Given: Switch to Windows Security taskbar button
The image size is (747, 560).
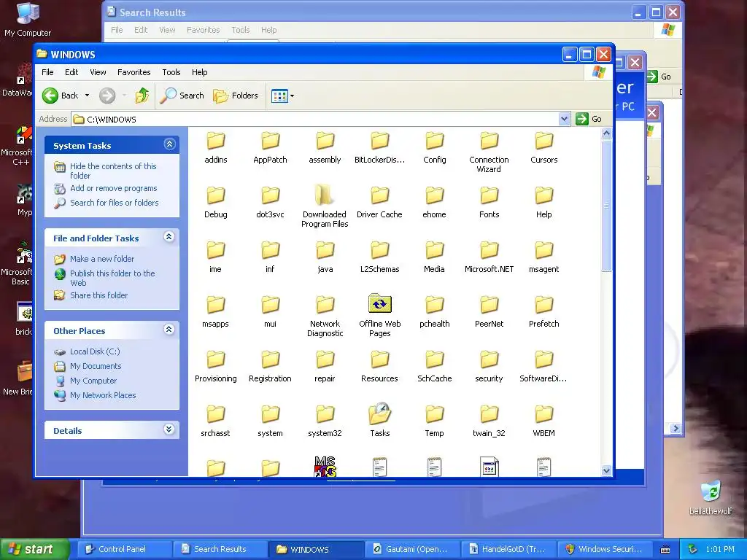Looking at the screenshot, I should tap(605, 549).
